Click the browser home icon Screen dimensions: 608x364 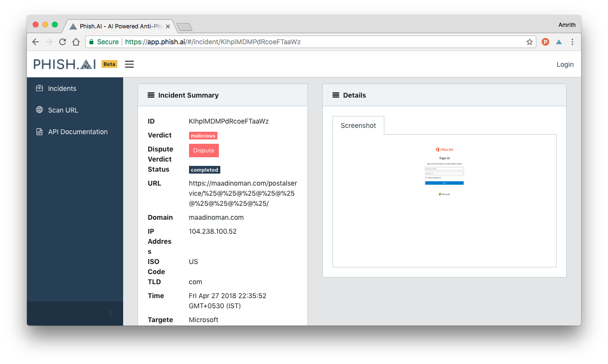point(75,42)
